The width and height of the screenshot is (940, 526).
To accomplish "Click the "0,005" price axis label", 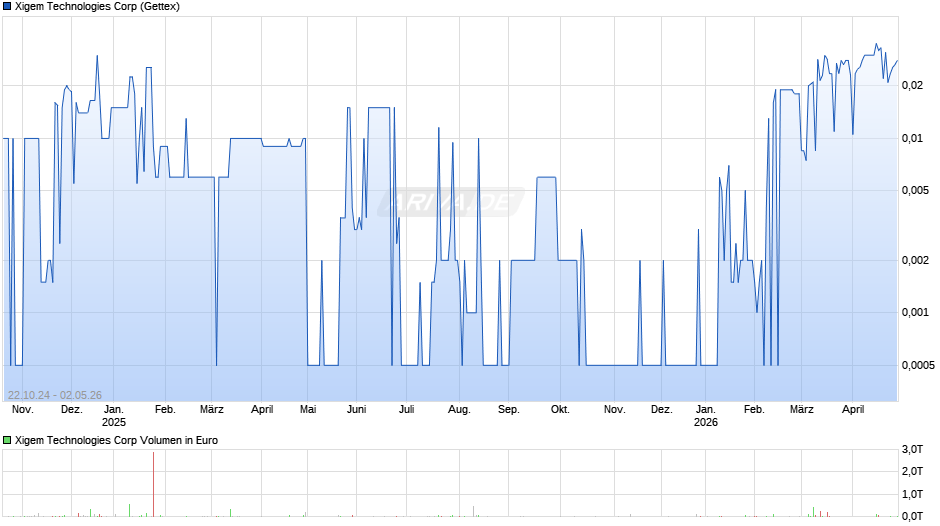I will point(915,191).
